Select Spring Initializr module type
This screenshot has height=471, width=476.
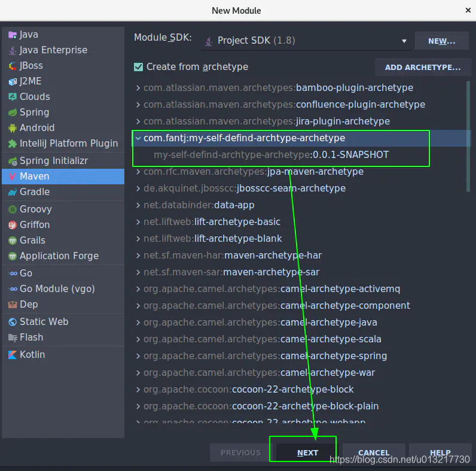click(63, 161)
